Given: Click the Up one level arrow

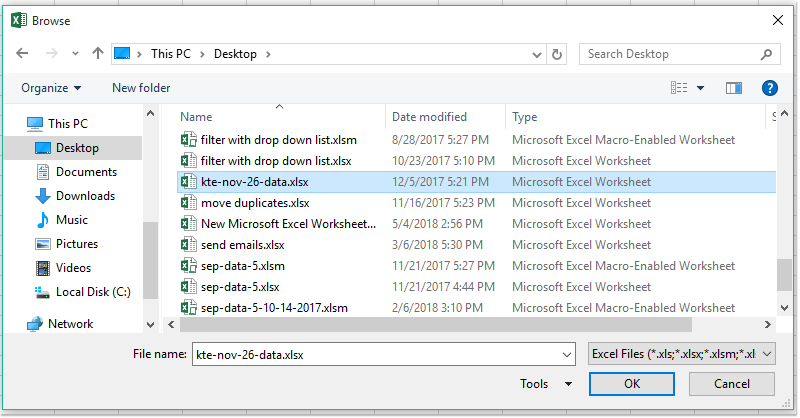Looking at the screenshot, I should pos(97,54).
